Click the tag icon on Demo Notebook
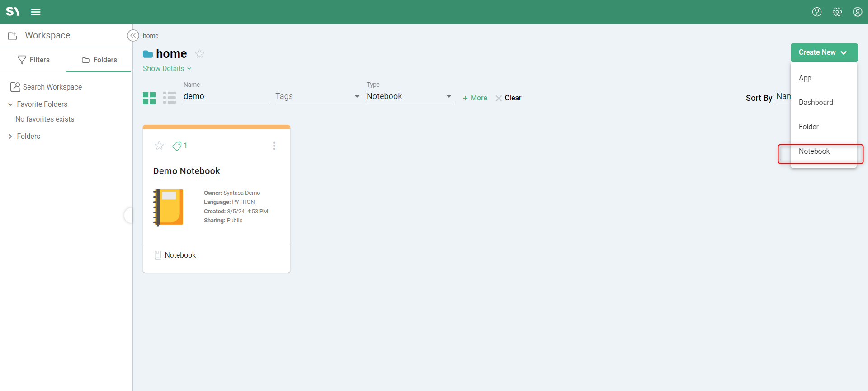868x391 pixels. point(177,146)
